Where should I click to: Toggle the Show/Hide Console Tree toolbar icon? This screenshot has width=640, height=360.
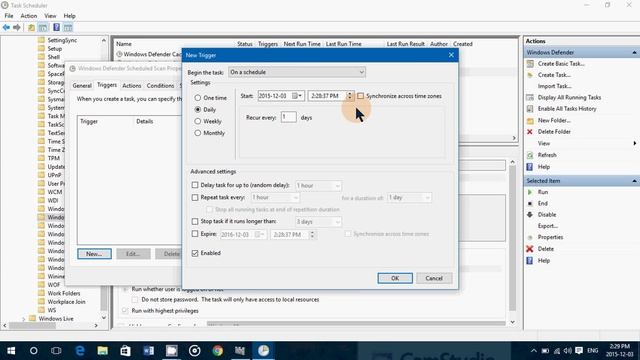[43, 27]
